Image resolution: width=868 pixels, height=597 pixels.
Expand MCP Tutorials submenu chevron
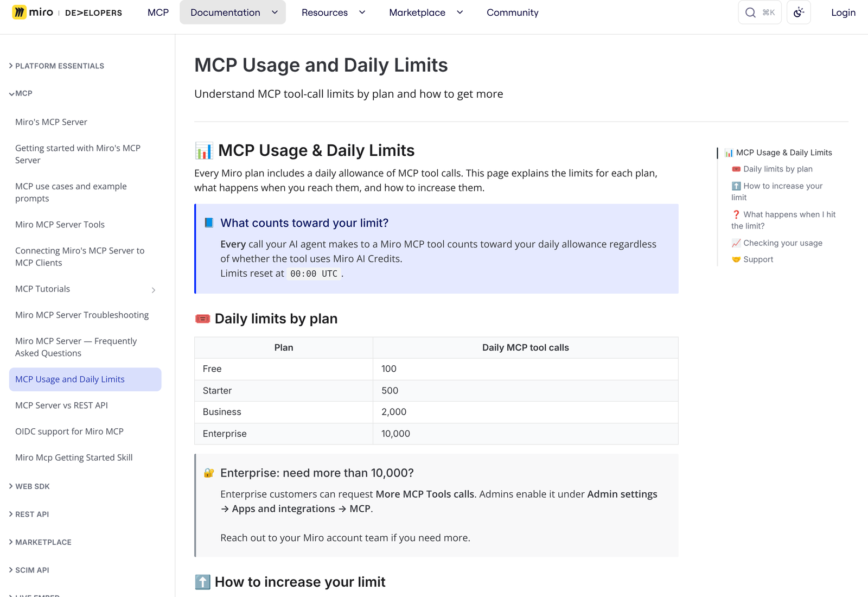pos(154,290)
